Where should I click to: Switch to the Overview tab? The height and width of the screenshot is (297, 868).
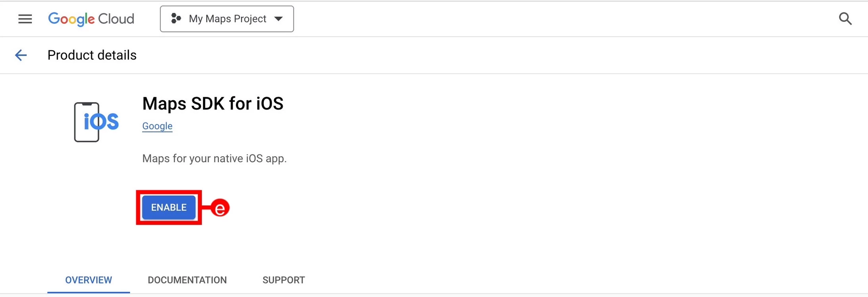click(x=88, y=280)
